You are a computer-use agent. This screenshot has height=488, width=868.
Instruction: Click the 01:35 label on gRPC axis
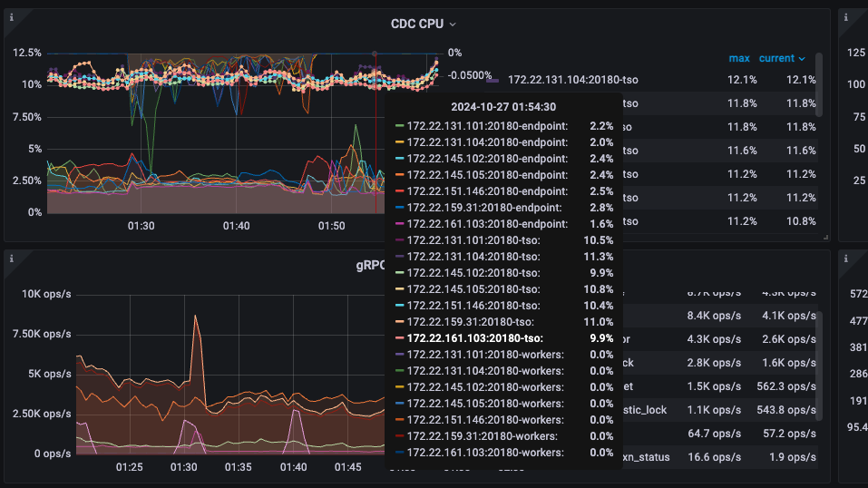click(x=238, y=467)
